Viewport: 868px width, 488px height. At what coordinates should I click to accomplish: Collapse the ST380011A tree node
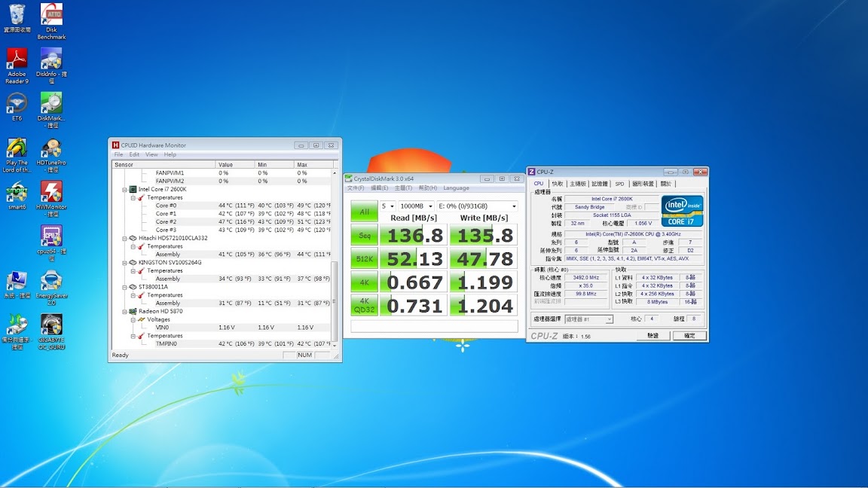click(x=124, y=287)
